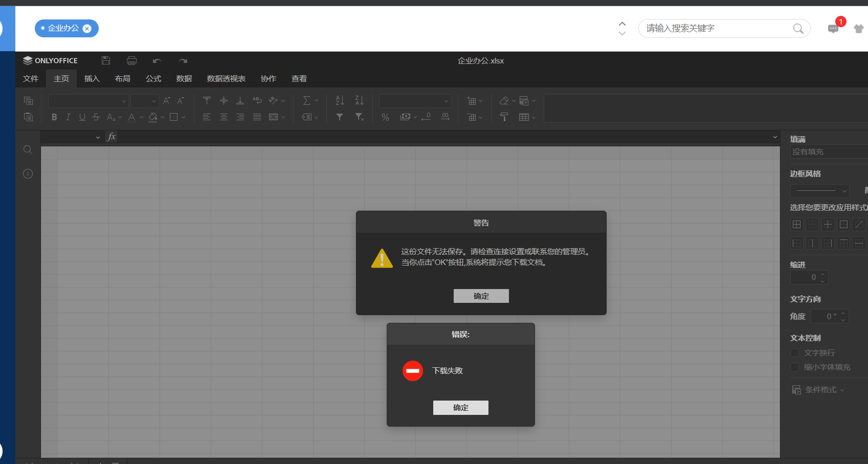The width and height of the screenshot is (868, 464).
Task: Expand the border style line dropdown
Action: click(819, 191)
